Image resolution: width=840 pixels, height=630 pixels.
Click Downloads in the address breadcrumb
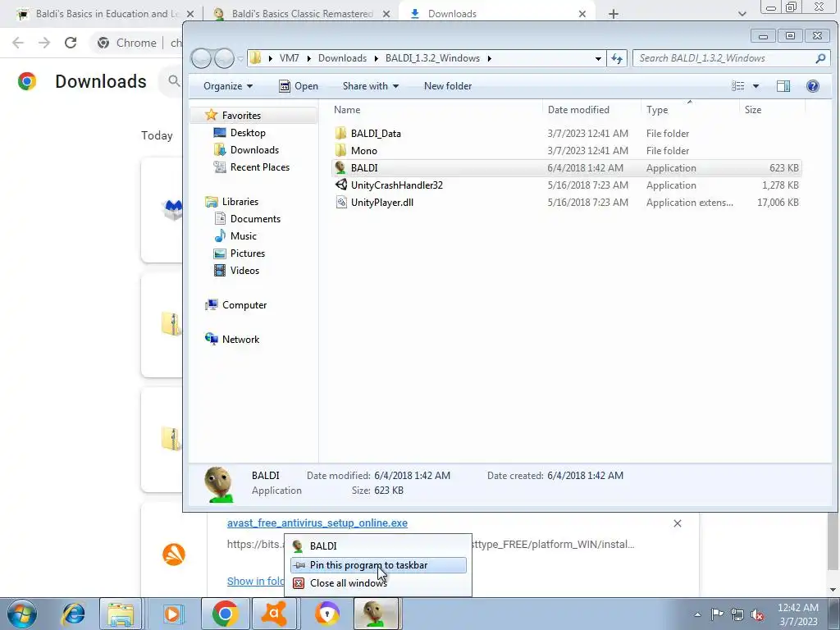tap(342, 58)
